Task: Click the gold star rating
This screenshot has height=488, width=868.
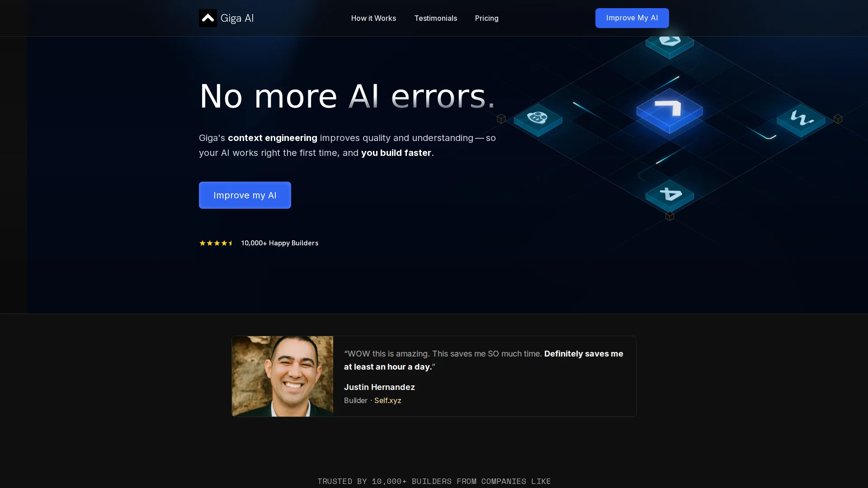Action: pyautogui.click(x=216, y=243)
